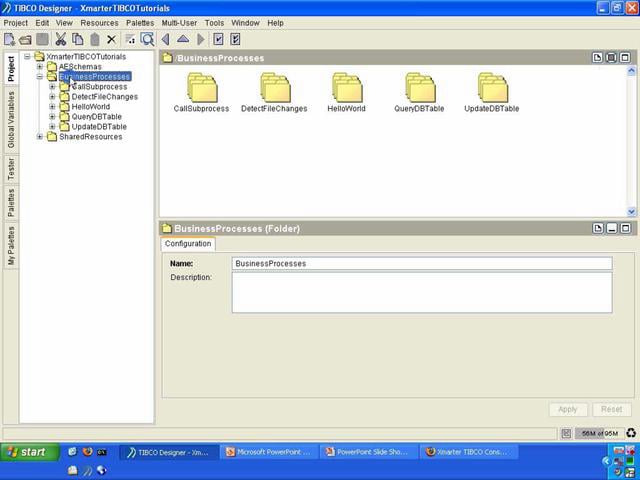Collapse the XmarterTIBCOTutorials root node
640x480 pixels.
tap(27, 56)
